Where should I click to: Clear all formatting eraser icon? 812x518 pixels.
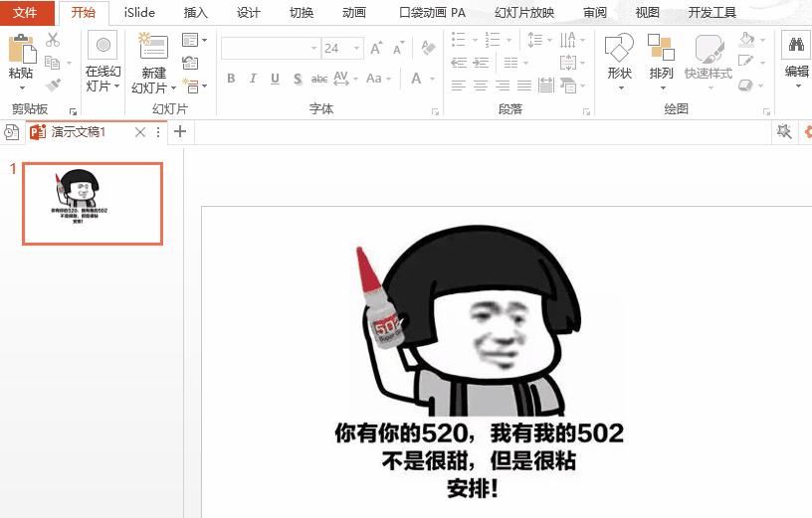[428, 48]
